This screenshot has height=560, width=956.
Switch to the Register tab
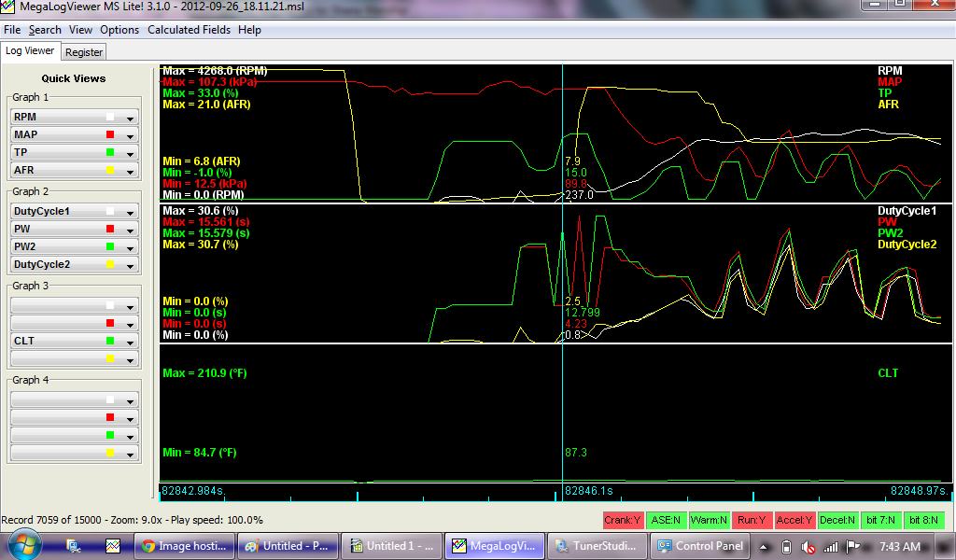tap(84, 52)
